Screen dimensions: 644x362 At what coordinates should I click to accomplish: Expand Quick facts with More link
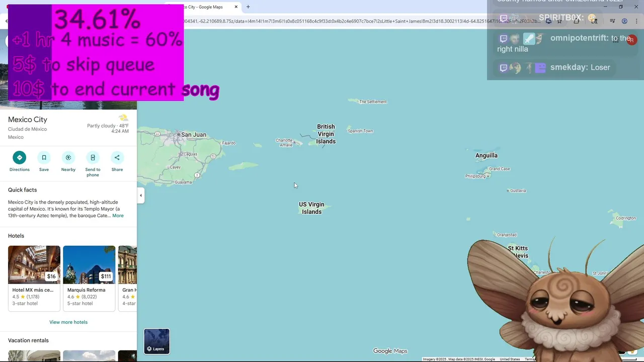tap(118, 216)
